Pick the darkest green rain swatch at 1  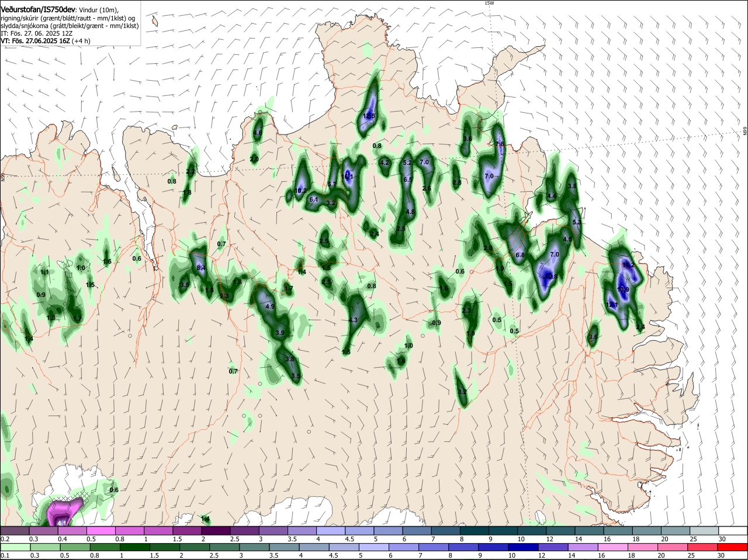[x=134, y=547]
